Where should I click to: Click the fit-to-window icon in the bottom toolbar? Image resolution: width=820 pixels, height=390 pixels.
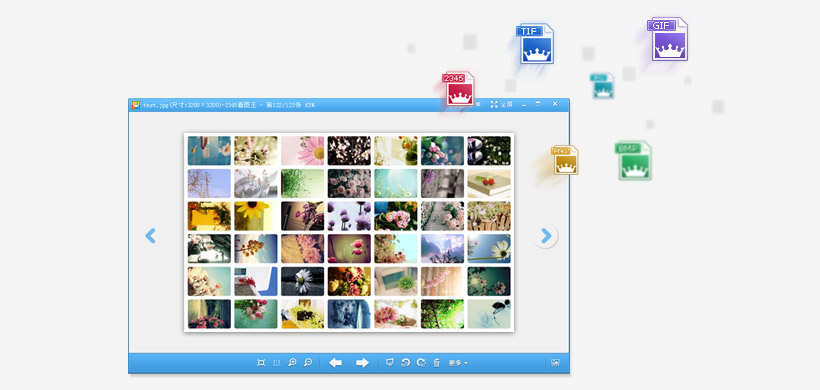tap(261, 363)
